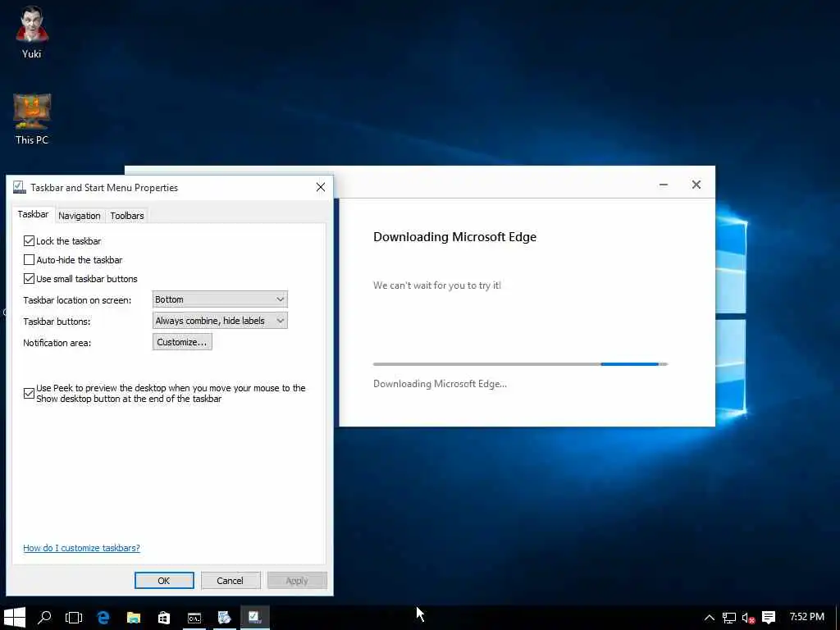Viewport: 840px width, 630px height.
Task: Open the Windows Start menu
Action: (15, 618)
